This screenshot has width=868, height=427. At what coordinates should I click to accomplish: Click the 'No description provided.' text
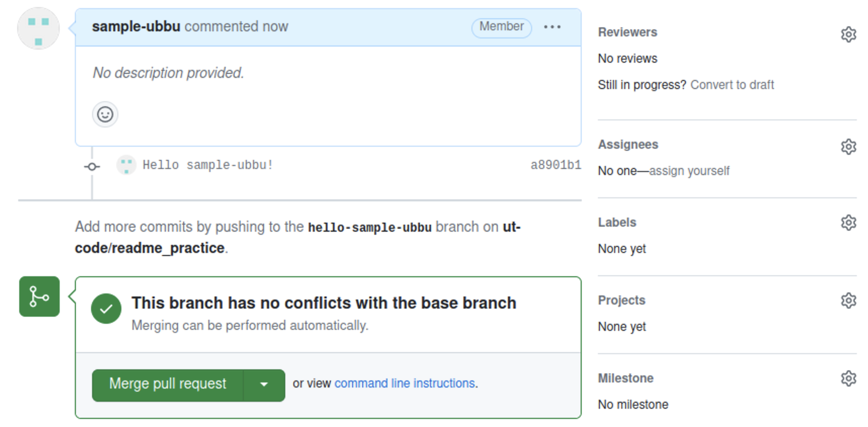tap(168, 73)
